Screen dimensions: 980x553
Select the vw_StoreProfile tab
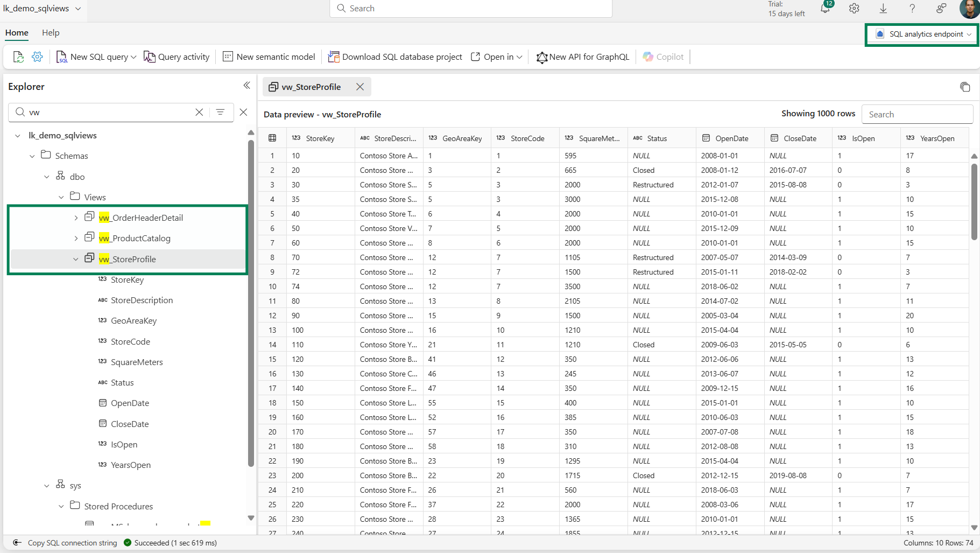pyautogui.click(x=311, y=87)
